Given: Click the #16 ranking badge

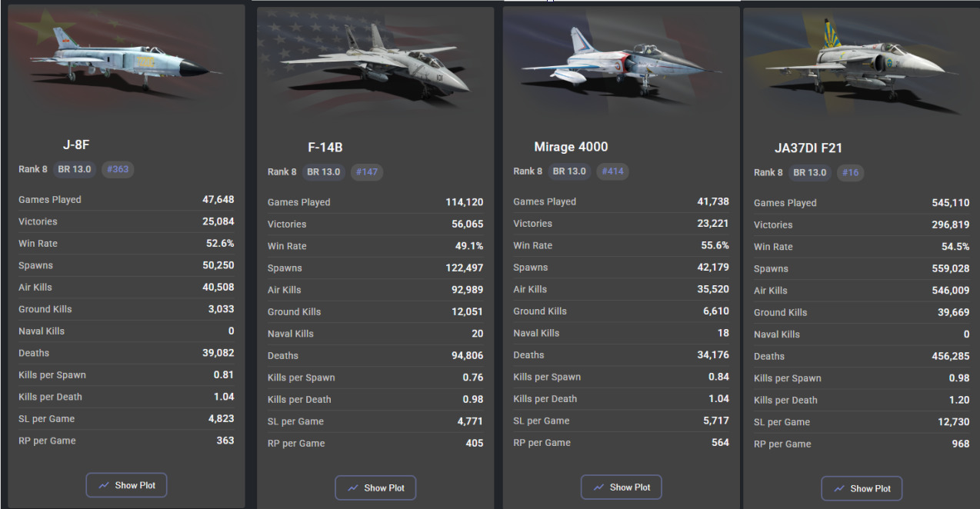Looking at the screenshot, I should point(850,172).
